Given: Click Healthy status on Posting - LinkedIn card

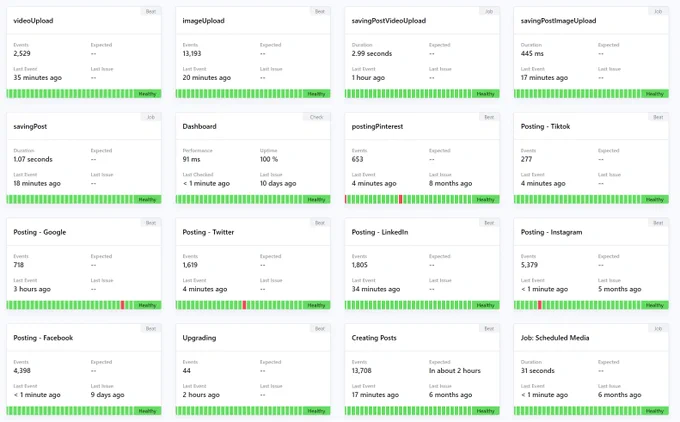Looking at the screenshot, I should [486, 305].
